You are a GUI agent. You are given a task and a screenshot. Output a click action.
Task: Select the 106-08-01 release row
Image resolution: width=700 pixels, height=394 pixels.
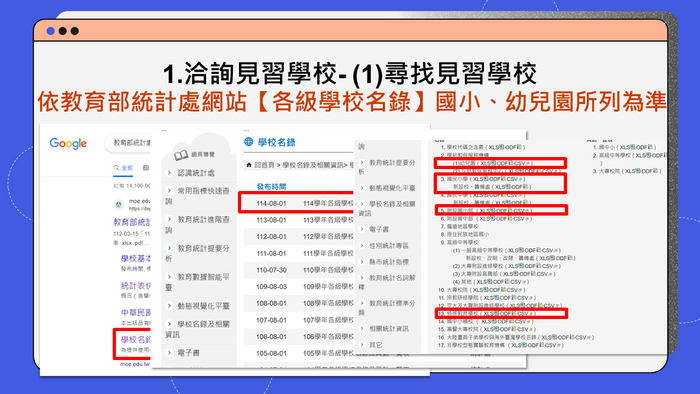click(298, 336)
